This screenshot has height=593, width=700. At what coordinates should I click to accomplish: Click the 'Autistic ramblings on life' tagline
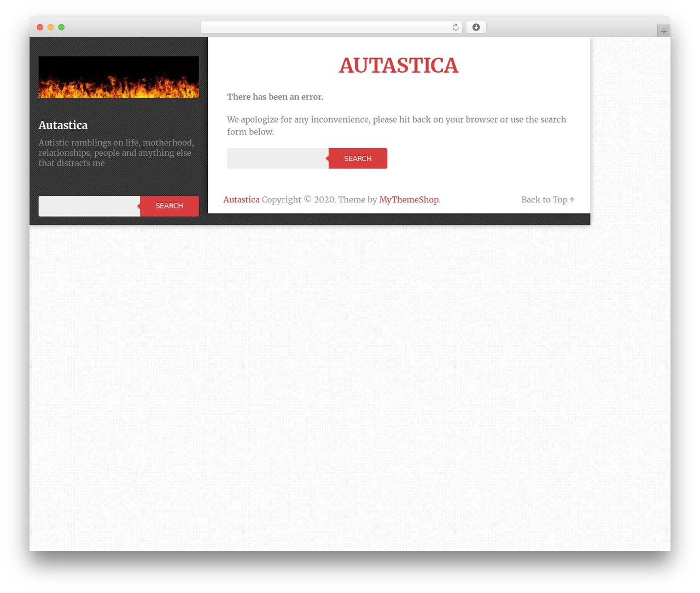[x=116, y=153]
